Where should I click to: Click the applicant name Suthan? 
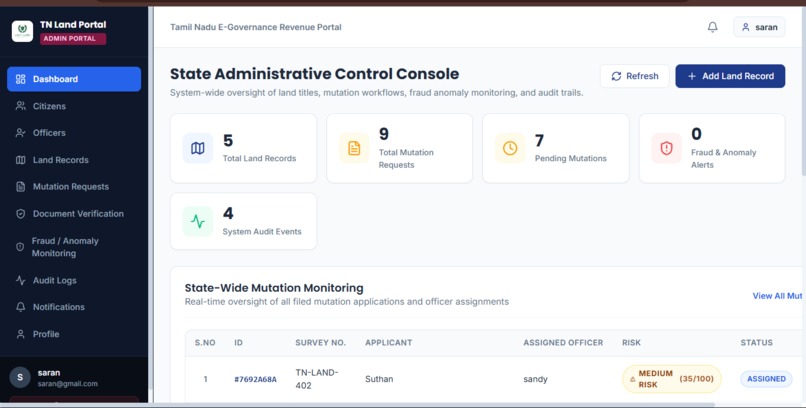coord(379,379)
